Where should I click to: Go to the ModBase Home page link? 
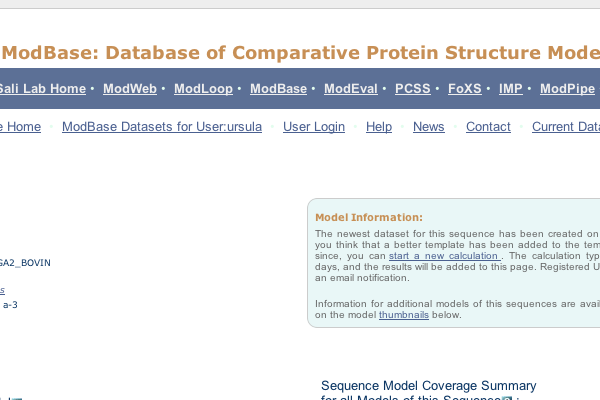[20, 127]
